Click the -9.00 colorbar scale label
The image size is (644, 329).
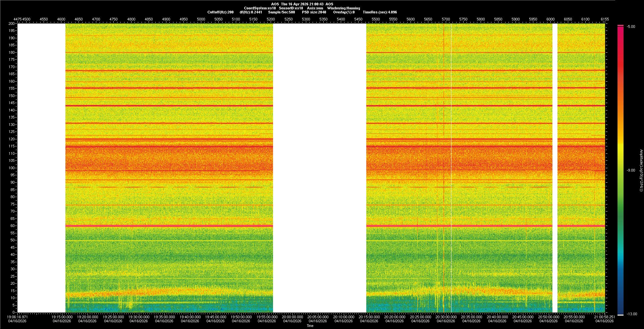[x=631, y=171]
